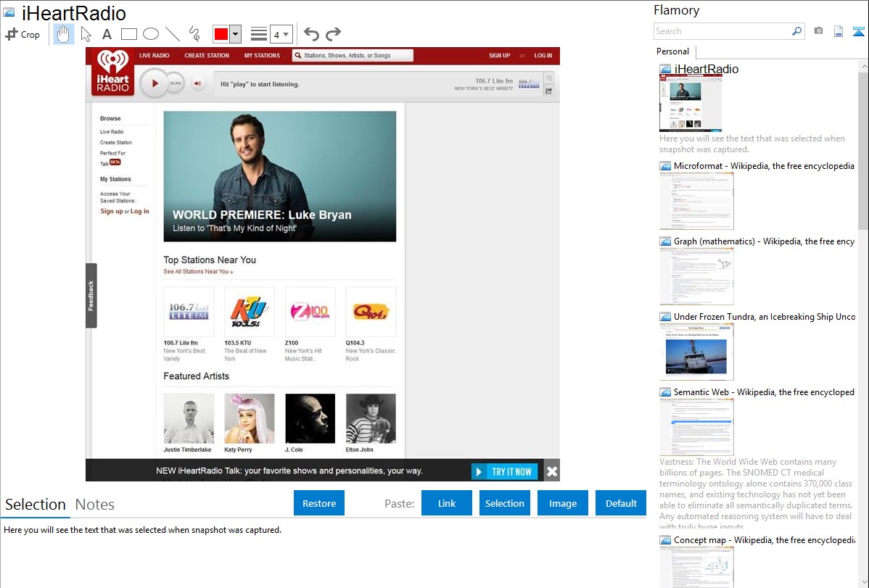Select the arrow pointer tool

[x=86, y=34]
